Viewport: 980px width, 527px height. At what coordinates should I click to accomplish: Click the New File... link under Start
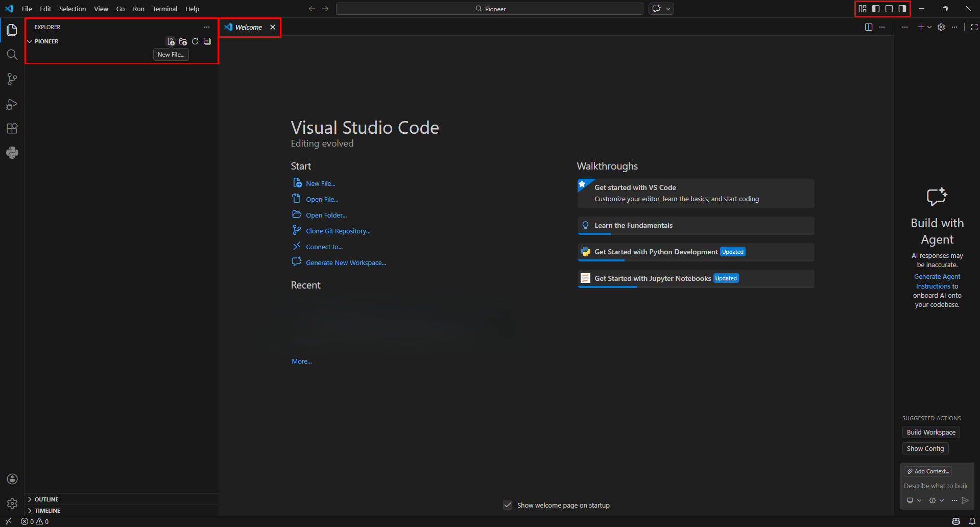click(x=321, y=183)
